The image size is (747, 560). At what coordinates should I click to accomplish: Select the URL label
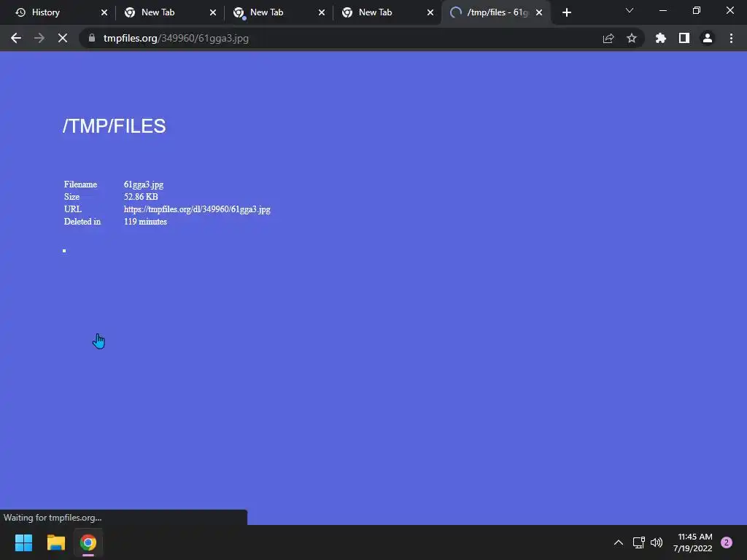click(x=73, y=209)
